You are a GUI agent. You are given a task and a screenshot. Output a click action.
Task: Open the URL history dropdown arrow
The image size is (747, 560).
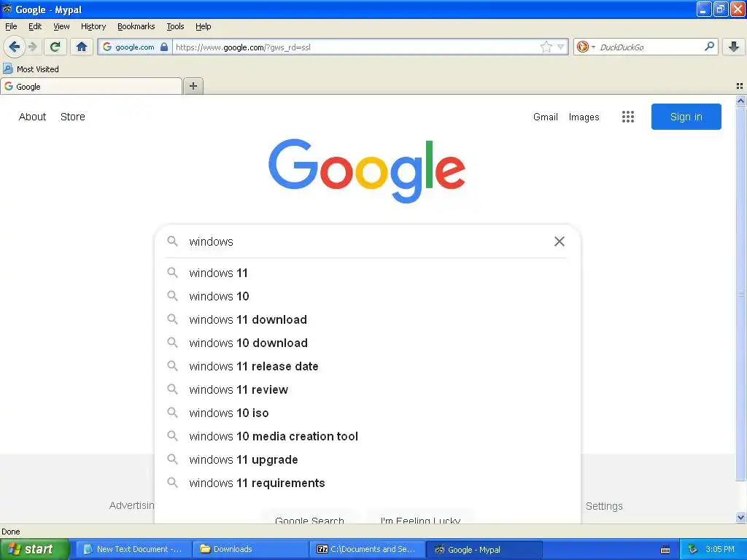(x=561, y=47)
